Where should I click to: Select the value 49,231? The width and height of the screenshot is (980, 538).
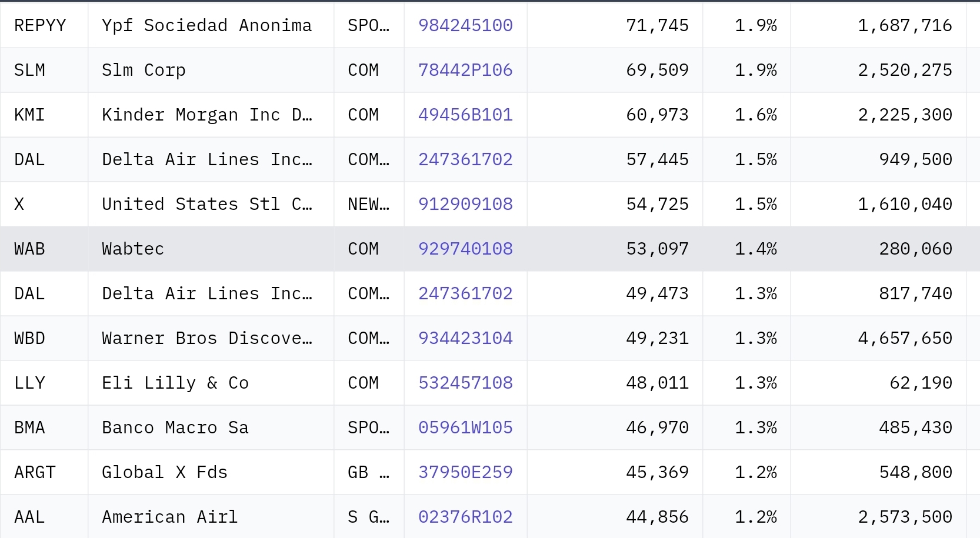pos(657,338)
